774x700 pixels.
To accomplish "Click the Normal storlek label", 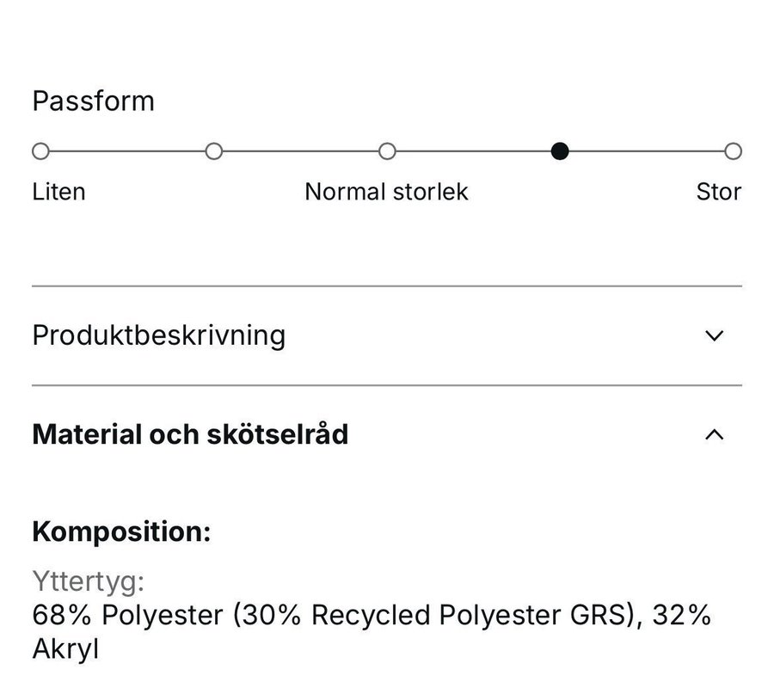I will [x=386, y=191].
